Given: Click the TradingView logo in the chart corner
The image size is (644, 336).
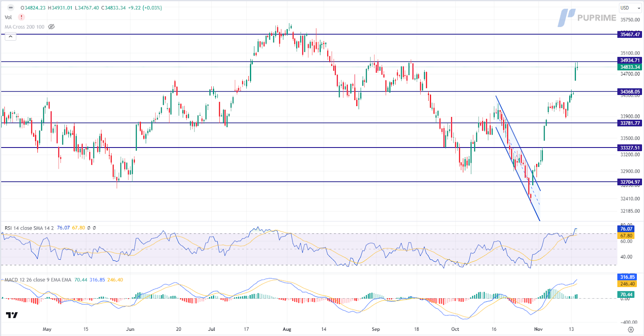Looking at the screenshot, I should (12, 315).
